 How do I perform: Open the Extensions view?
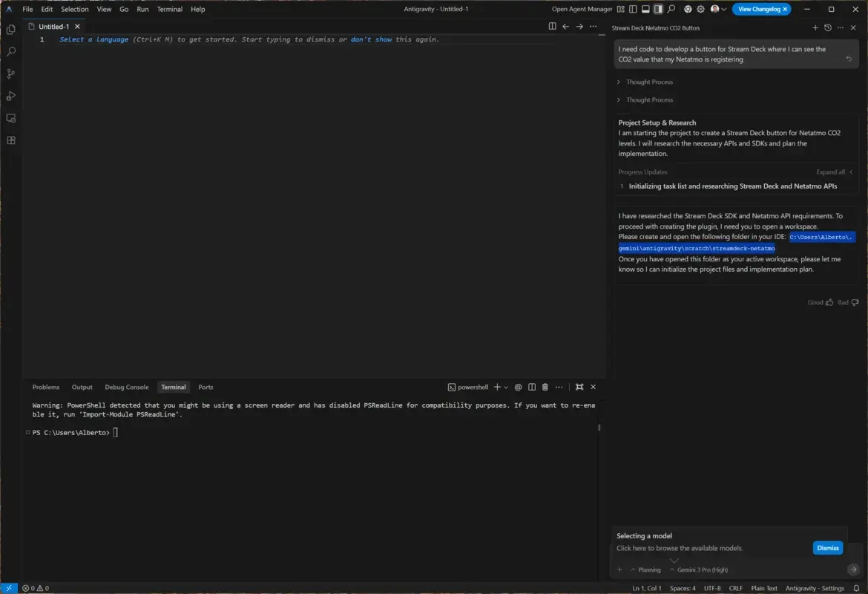point(10,140)
